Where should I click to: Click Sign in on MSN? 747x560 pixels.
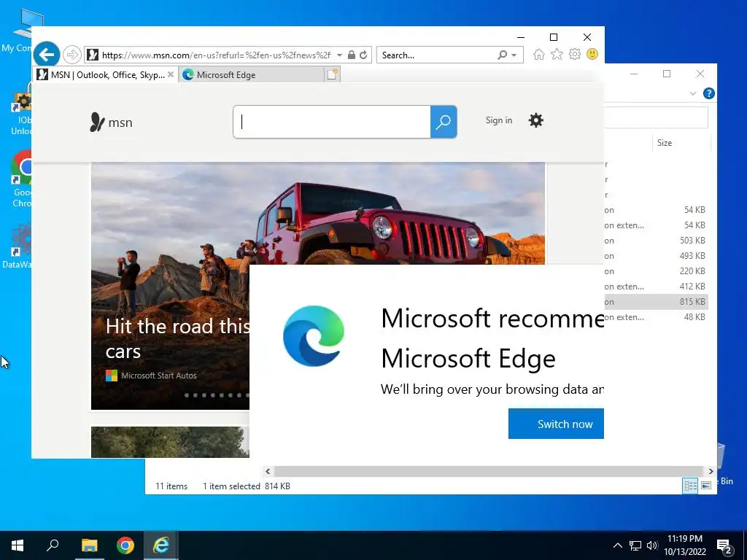499,120
